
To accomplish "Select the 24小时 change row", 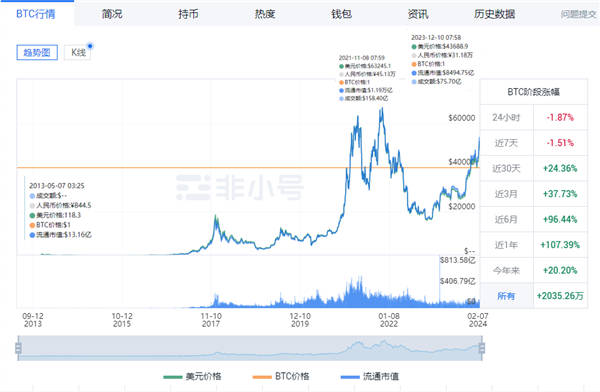I will coord(534,118).
